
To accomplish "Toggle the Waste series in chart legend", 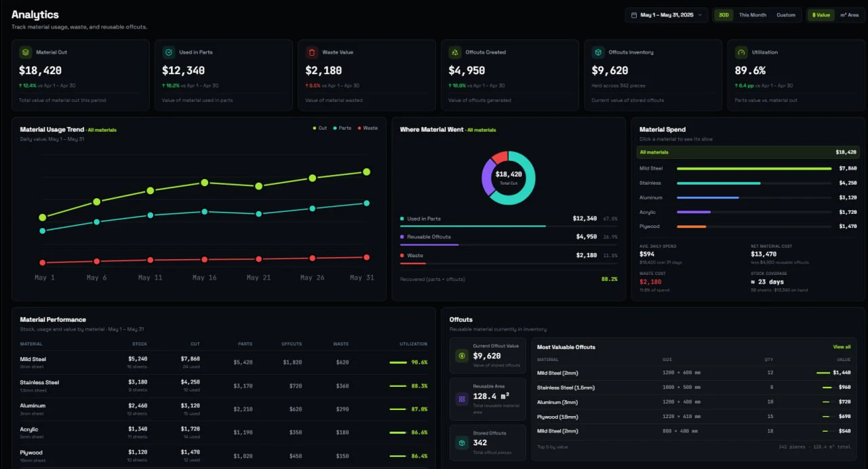I will pos(368,128).
